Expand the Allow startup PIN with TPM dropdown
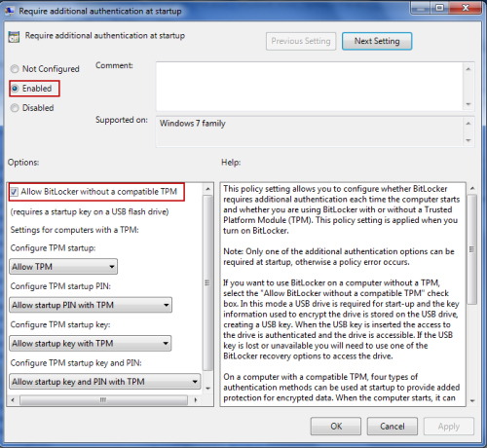This screenshot has height=448, width=487. click(91, 305)
